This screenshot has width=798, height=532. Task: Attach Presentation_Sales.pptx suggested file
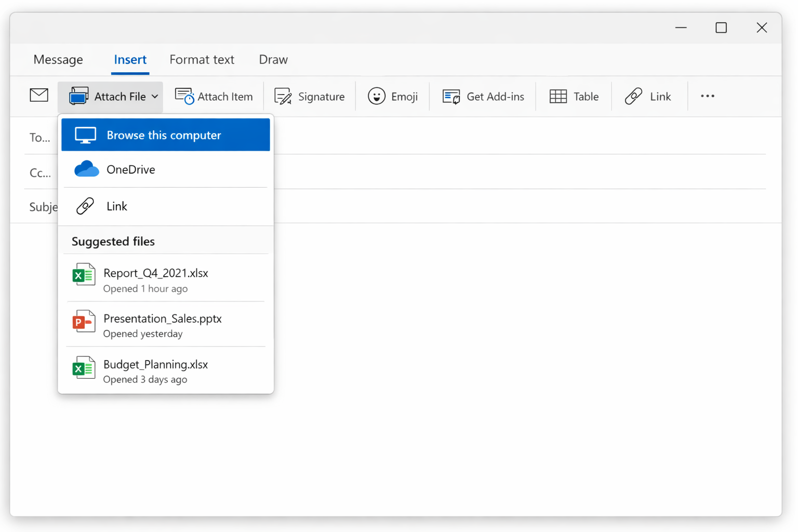click(x=166, y=325)
